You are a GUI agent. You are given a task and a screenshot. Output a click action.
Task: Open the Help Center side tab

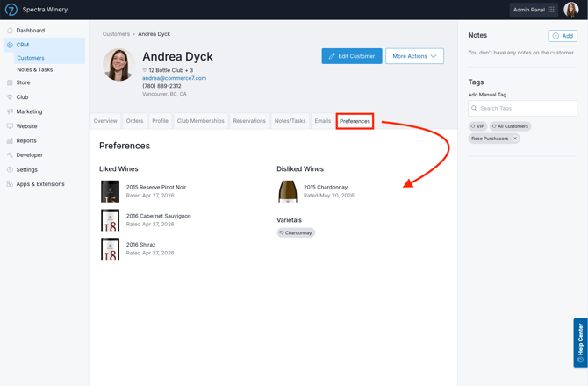[580, 342]
